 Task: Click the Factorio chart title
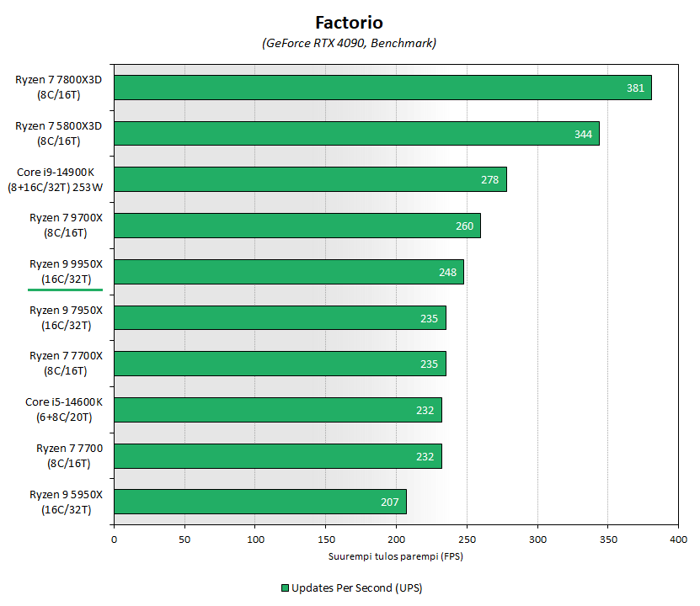tap(349, 22)
